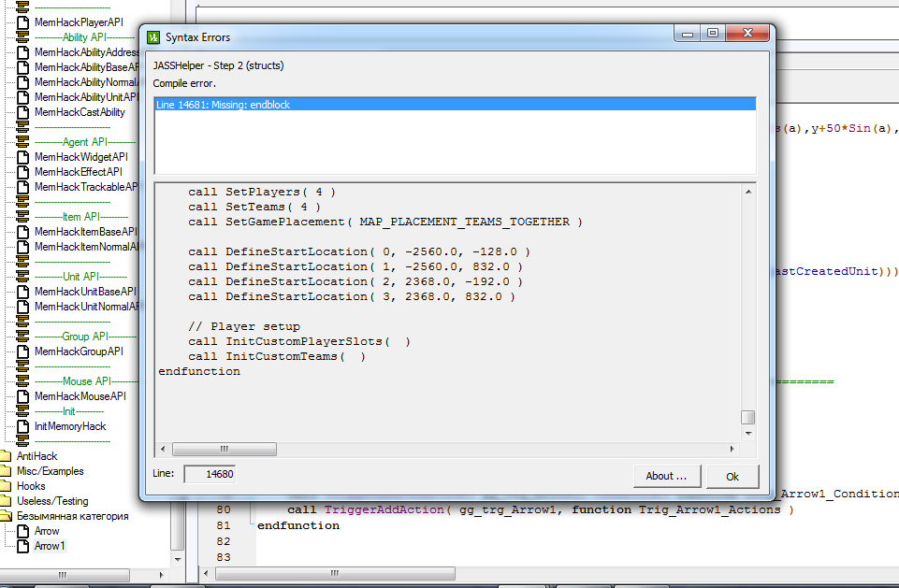Click the Line number field showing 14680

(x=210, y=474)
